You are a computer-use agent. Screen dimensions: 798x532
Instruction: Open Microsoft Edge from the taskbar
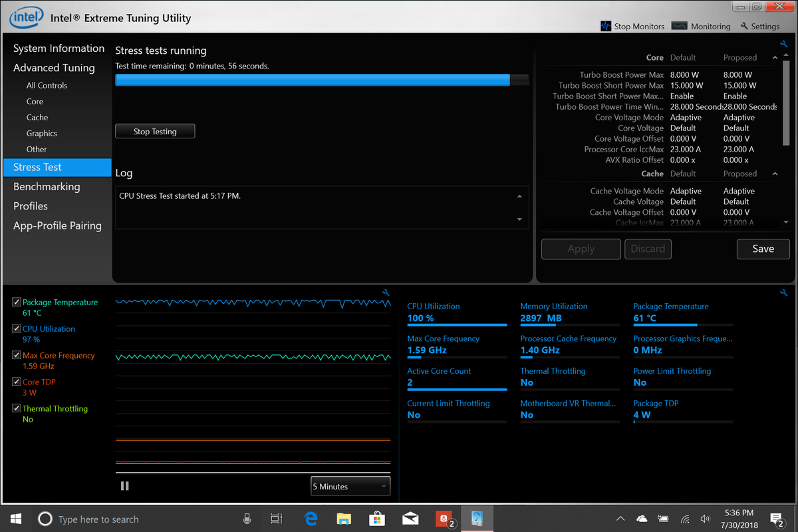pos(311,519)
